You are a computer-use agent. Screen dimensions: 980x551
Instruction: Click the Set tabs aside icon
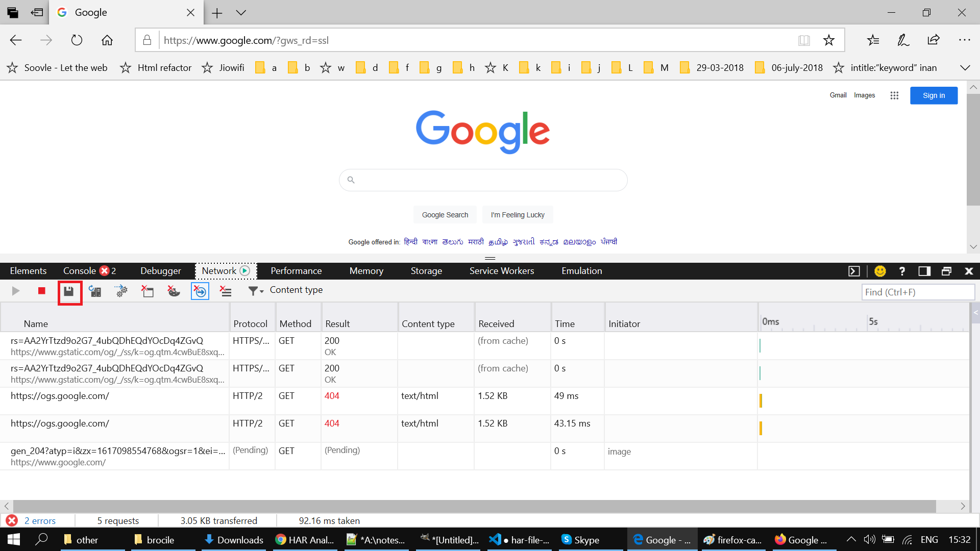tap(37, 12)
